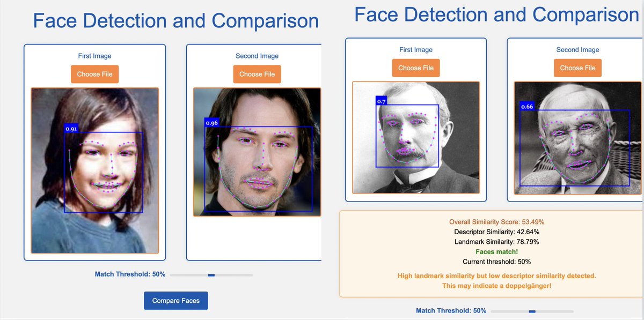Viewport: 644px width, 320px height.
Task: Adjust Match Threshold slider in left screenshot
Action: [211, 275]
